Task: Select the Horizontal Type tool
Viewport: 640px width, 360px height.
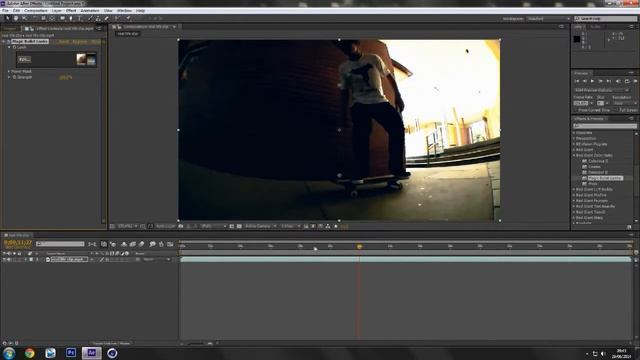Action: coord(80,18)
